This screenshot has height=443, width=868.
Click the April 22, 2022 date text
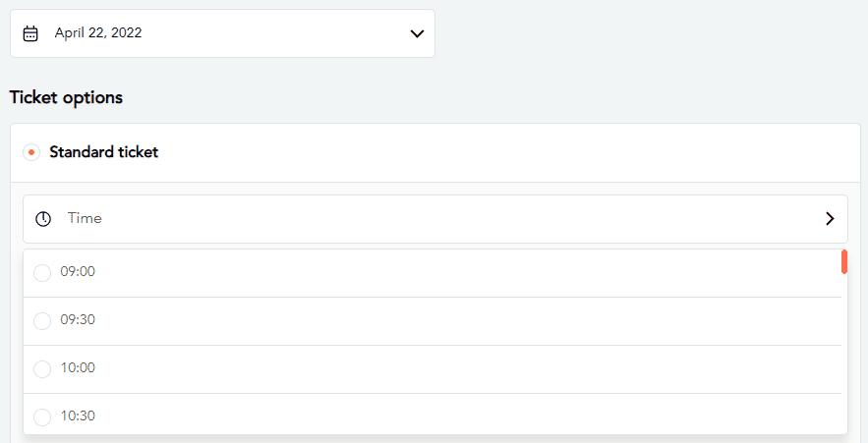[x=98, y=33]
